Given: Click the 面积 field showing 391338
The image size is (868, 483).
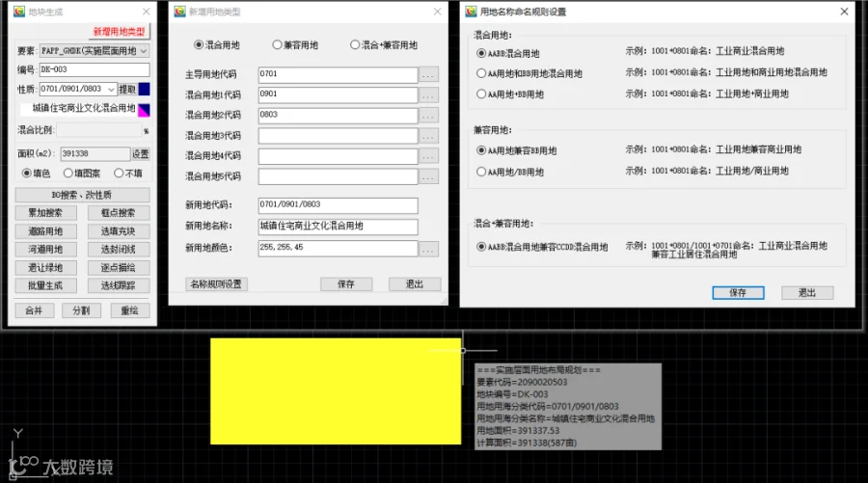Looking at the screenshot, I should click(x=95, y=154).
